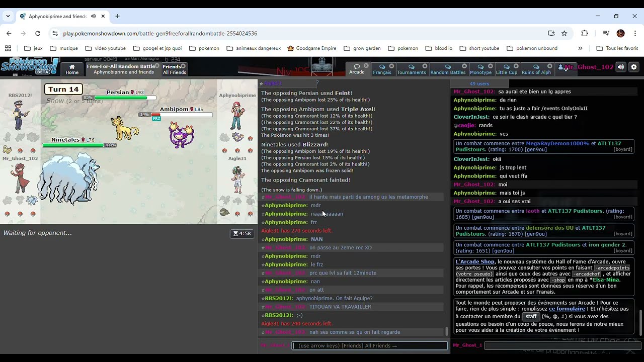Mute the audio of the browser tab
Image resolution: width=644 pixels, height=362 pixels.
click(94, 16)
